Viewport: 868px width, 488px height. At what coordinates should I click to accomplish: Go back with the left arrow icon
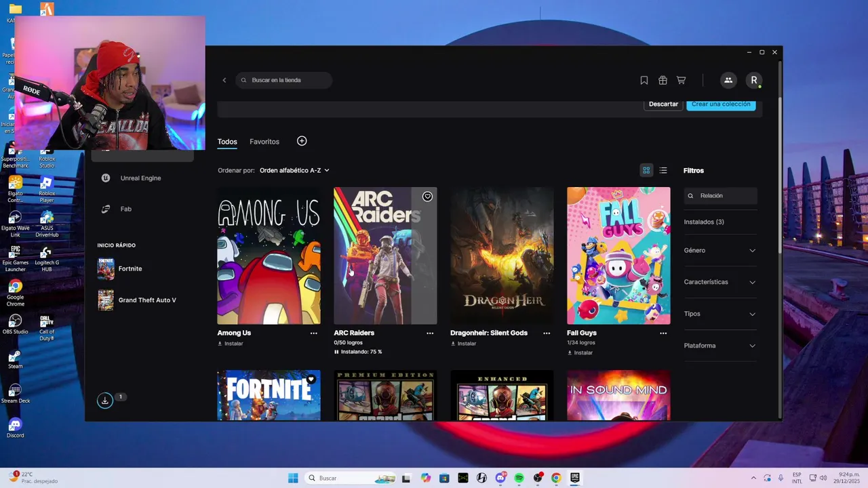tap(224, 80)
